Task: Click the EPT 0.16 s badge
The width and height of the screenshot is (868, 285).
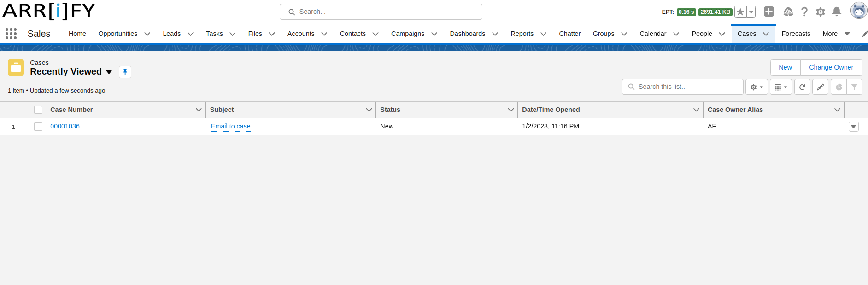Action: [x=686, y=12]
